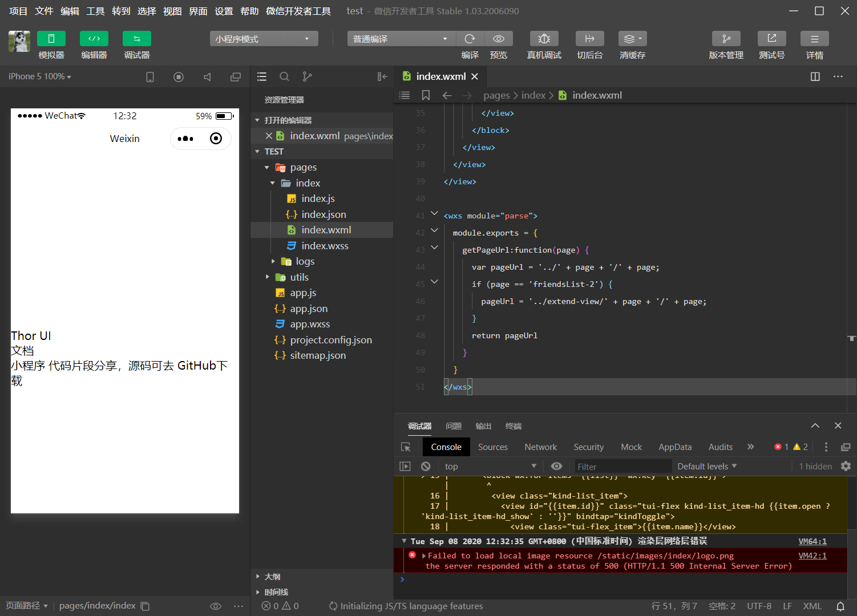Image resolution: width=857 pixels, height=616 pixels.
Task: Switch to the Sources devtools tab
Action: point(493,447)
